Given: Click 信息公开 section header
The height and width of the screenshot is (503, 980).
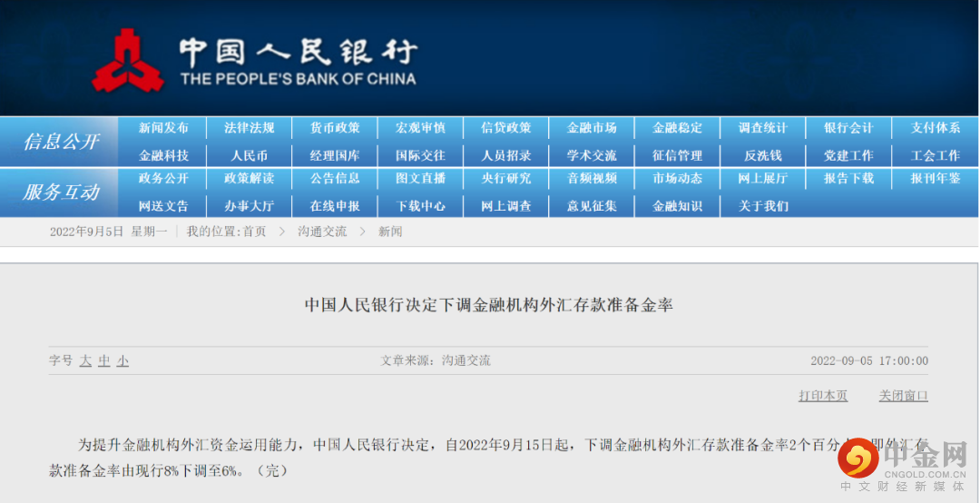Looking at the screenshot, I should [61, 142].
